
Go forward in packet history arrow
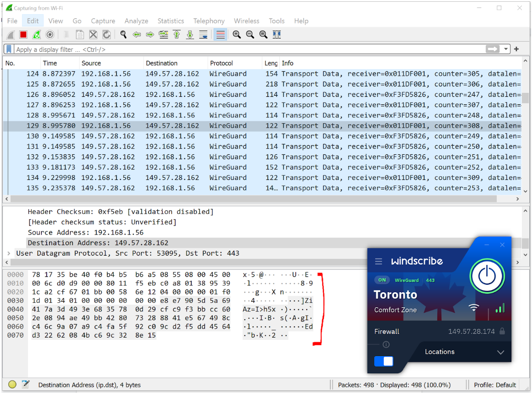(150, 34)
